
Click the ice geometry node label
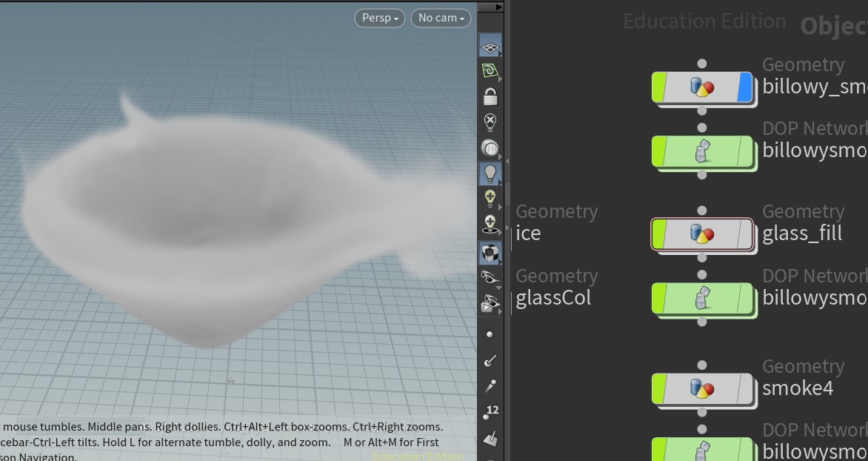[528, 233]
